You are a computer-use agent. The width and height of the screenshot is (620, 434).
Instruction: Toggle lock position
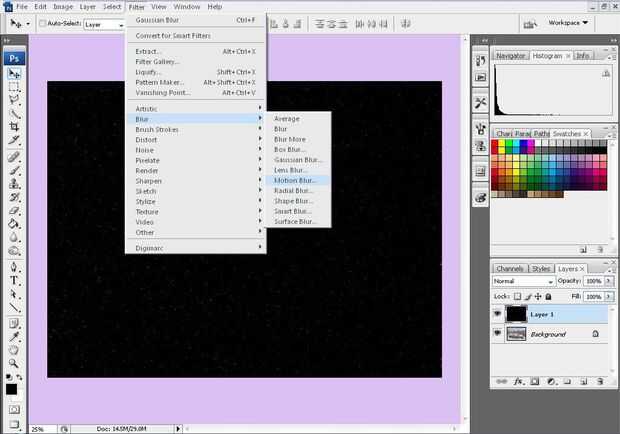click(x=538, y=296)
